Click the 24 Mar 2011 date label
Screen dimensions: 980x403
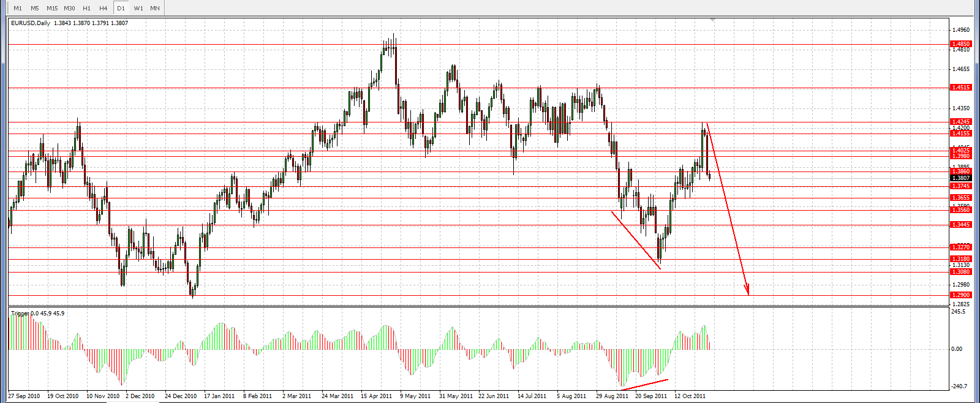[337, 396]
